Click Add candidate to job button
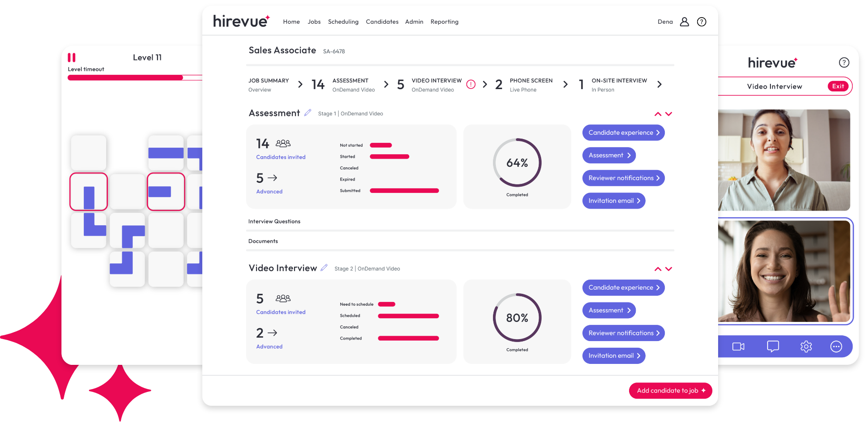Screen dimensions: 868x422 pyautogui.click(x=671, y=391)
